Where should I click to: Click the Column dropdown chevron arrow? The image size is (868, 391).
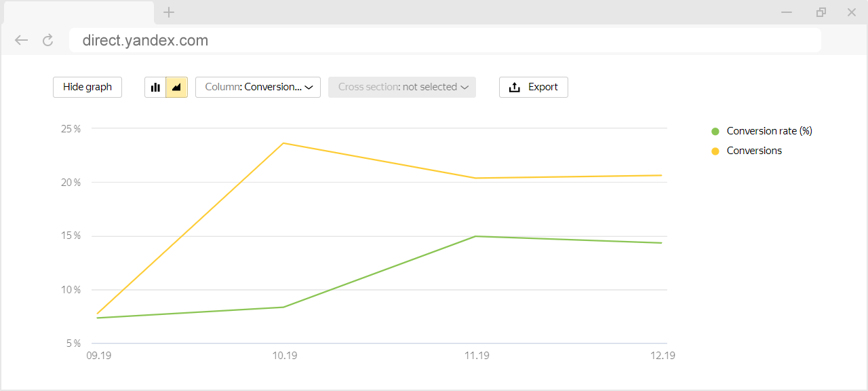click(x=309, y=88)
